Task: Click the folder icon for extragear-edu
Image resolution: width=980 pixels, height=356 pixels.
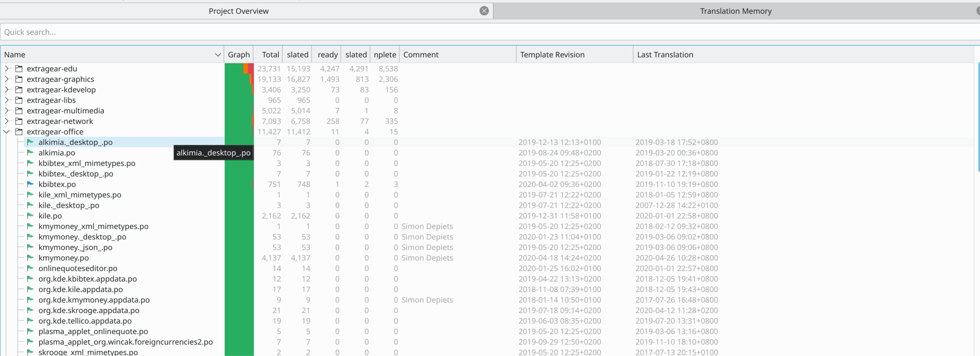Action: [19, 69]
